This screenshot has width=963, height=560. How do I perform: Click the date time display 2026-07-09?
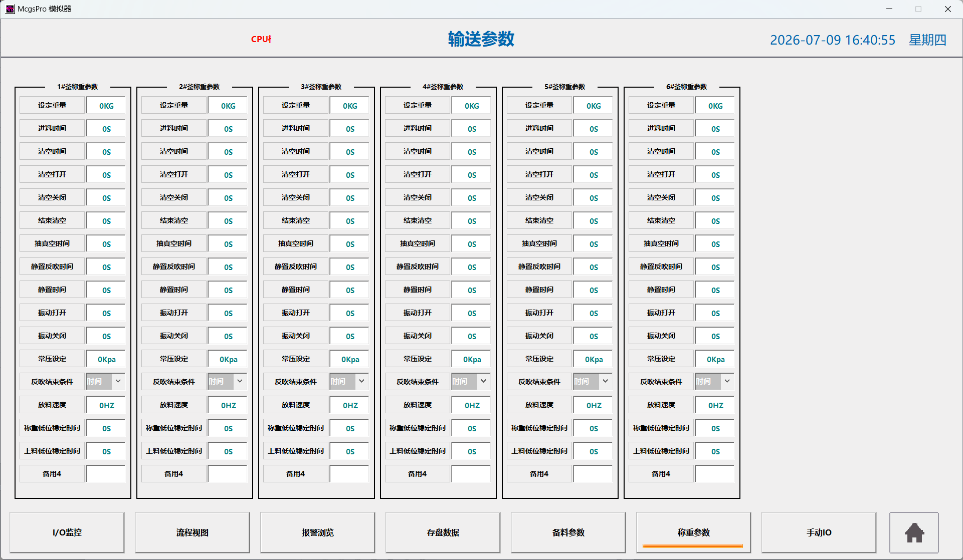[x=833, y=40]
